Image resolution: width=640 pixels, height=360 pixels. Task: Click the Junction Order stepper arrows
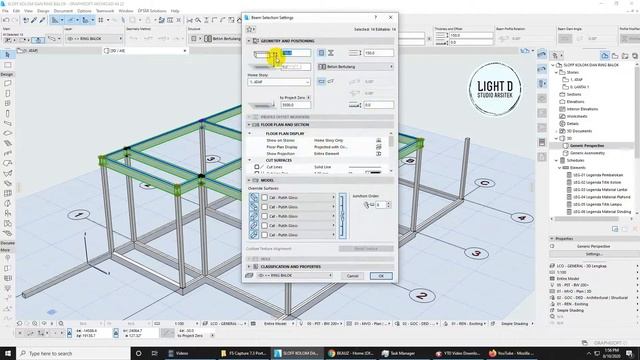coord(389,204)
